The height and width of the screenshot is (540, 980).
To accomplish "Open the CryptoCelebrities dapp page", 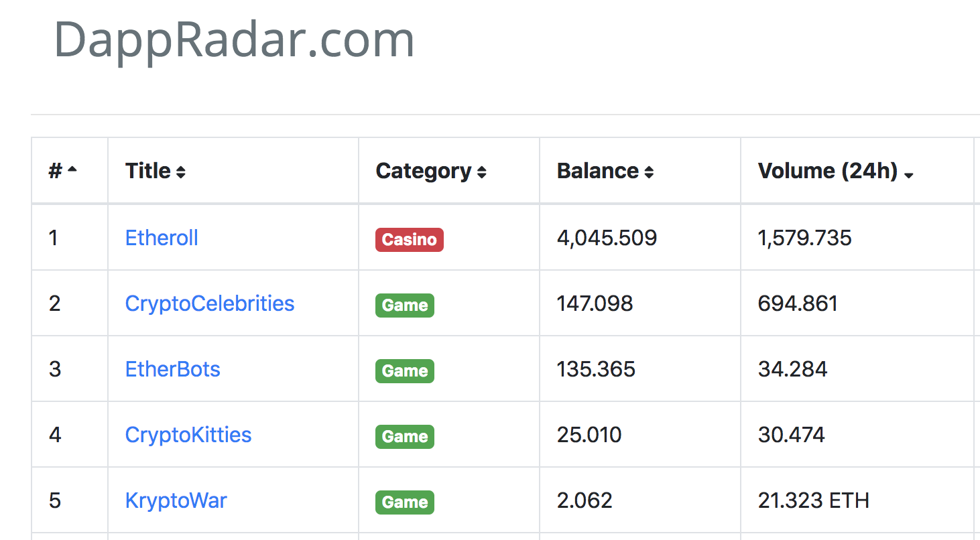I will pyautogui.click(x=210, y=303).
